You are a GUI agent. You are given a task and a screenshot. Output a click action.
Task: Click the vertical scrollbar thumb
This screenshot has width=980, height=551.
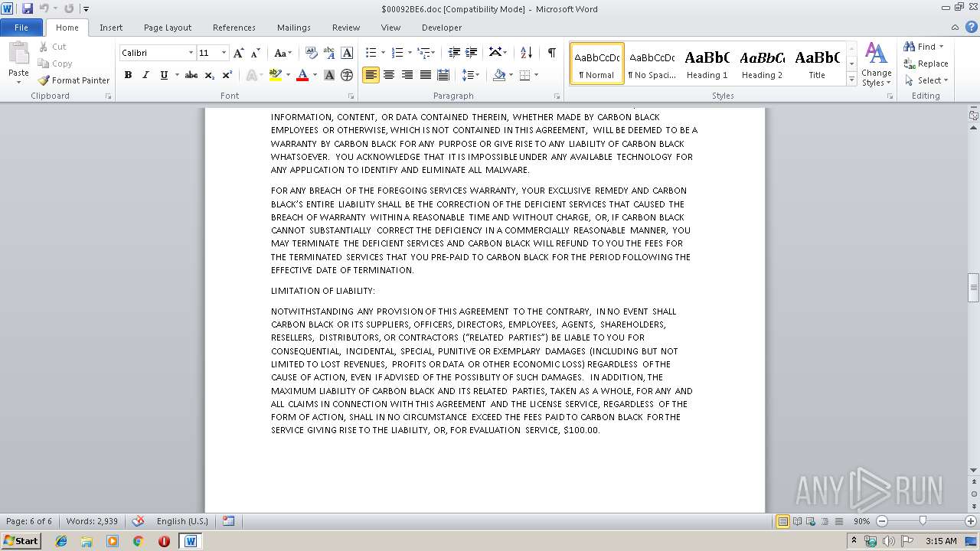(974, 288)
